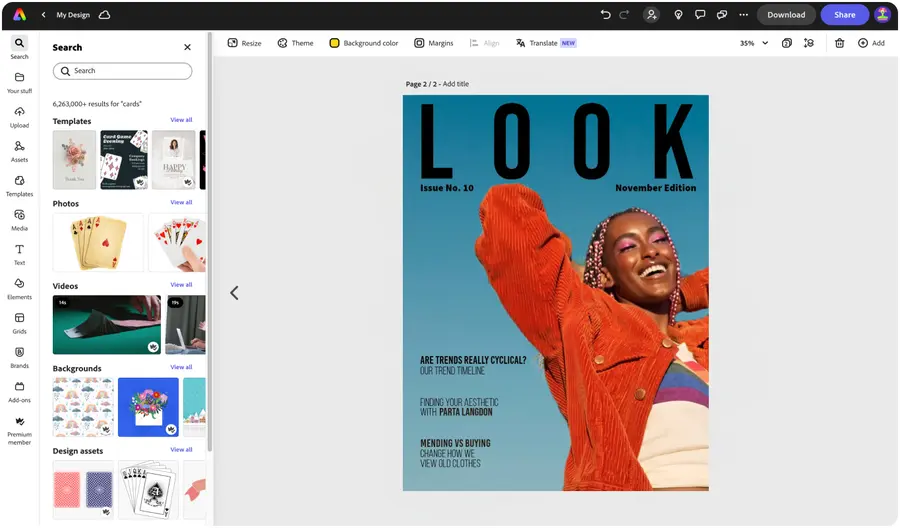Viewport: 900px width, 528px height.
Task: Open the comments icon in top bar
Action: click(x=700, y=15)
